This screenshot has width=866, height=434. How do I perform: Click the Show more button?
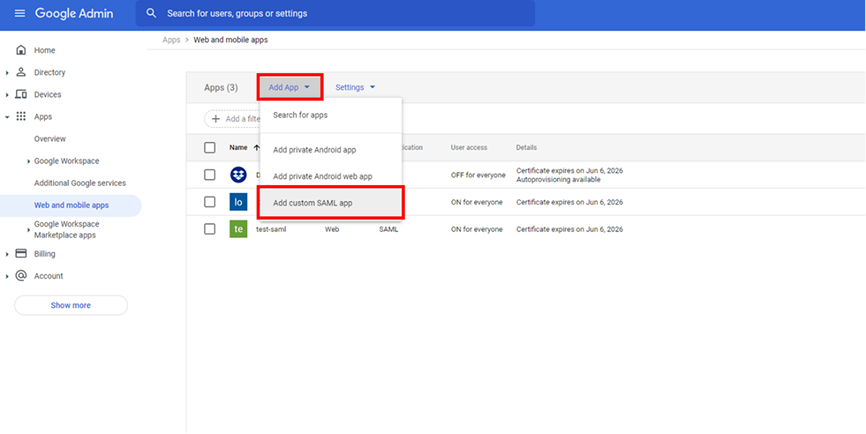pyautogui.click(x=70, y=305)
